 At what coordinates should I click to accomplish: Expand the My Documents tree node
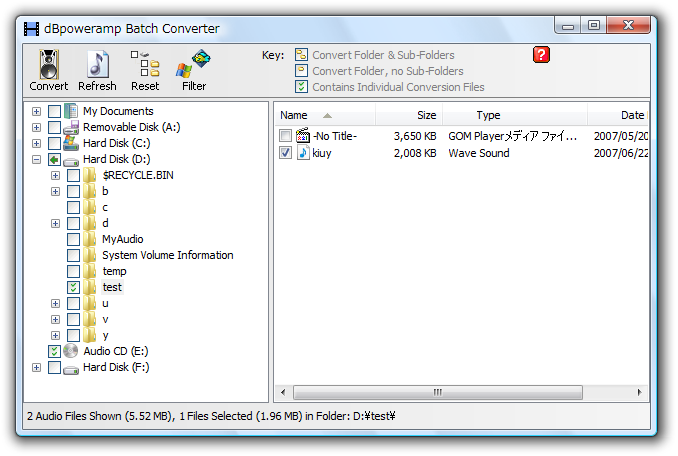point(36,112)
